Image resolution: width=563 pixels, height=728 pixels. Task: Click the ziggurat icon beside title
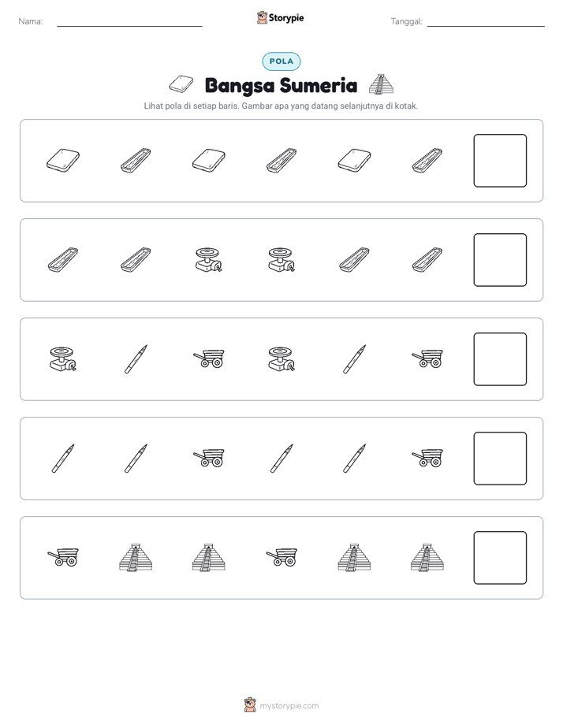(x=381, y=84)
